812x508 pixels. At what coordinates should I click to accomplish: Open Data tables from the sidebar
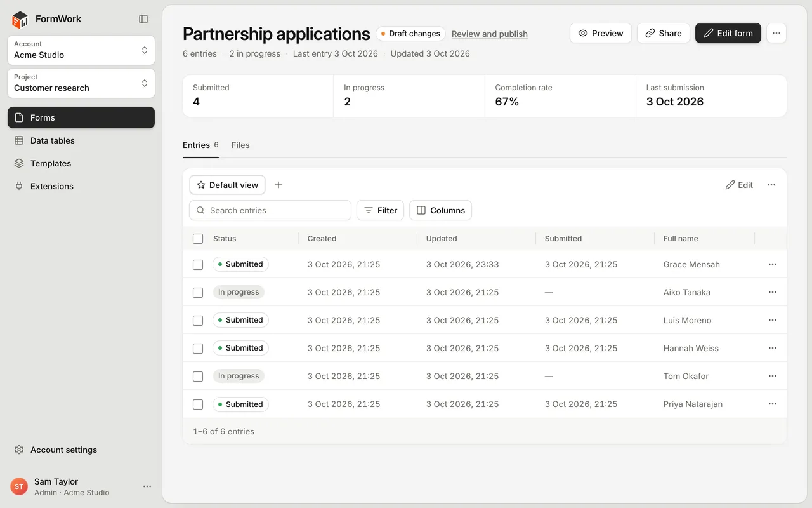[x=81, y=140]
